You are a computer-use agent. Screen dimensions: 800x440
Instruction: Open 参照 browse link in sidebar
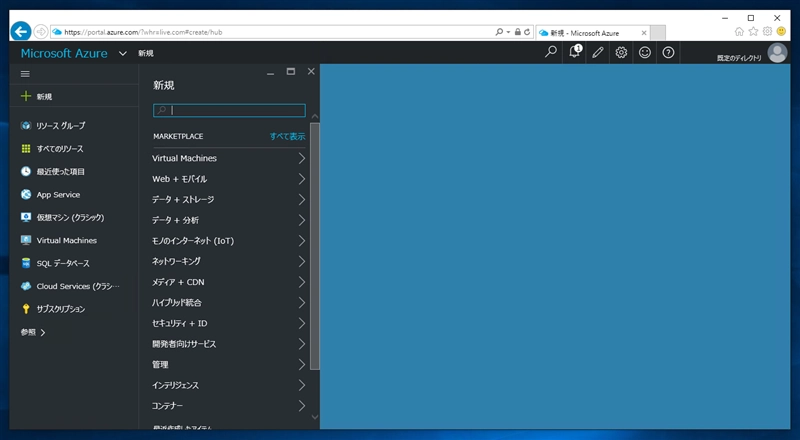pos(33,332)
